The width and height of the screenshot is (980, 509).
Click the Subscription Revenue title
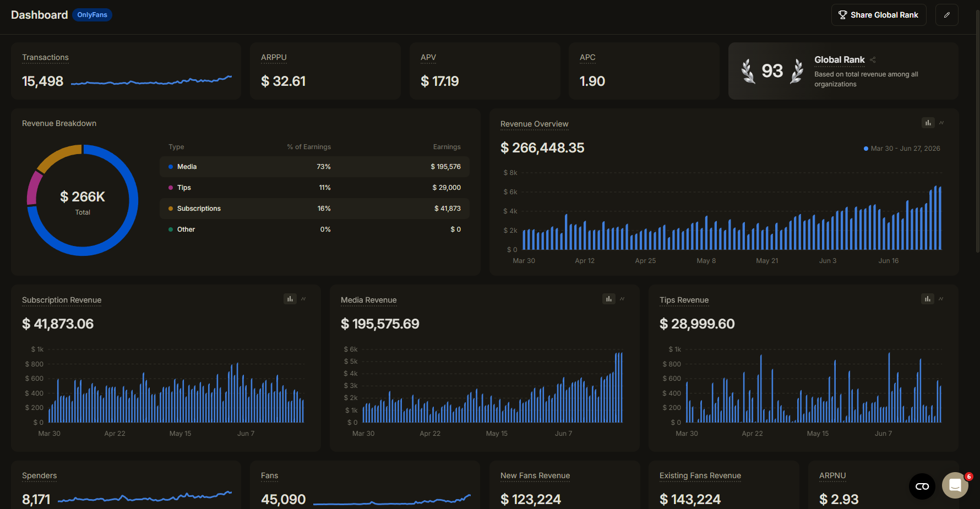click(62, 300)
